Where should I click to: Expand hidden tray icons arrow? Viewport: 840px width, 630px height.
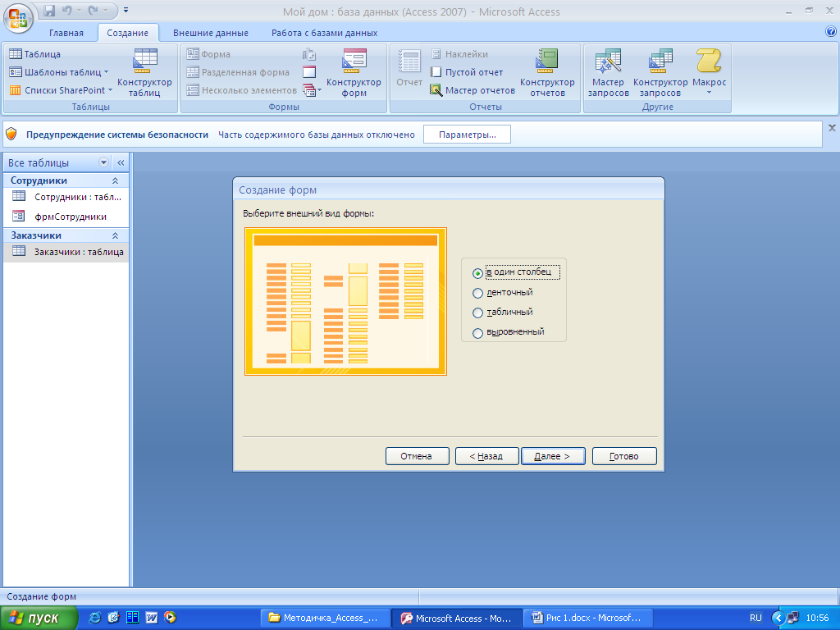[x=778, y=618]
